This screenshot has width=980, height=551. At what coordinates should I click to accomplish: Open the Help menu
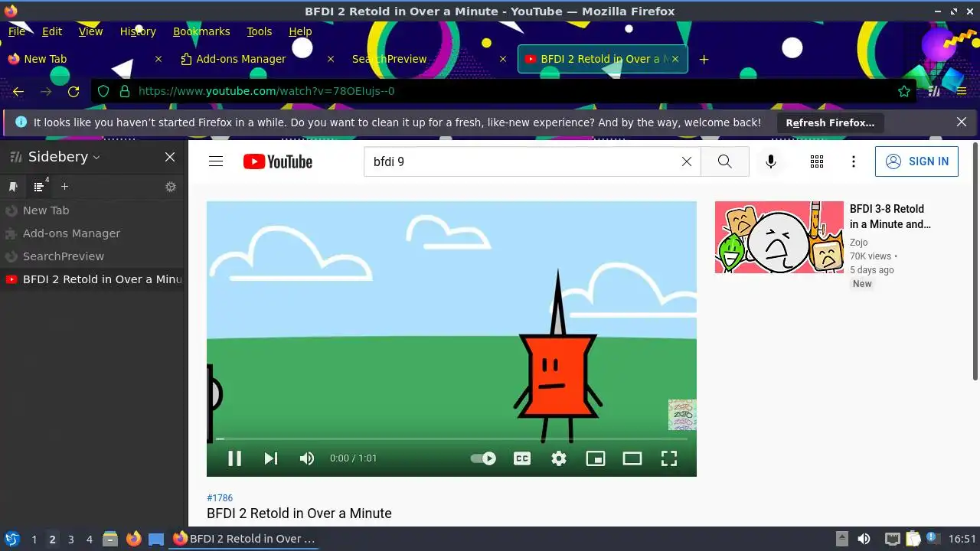click(x=300, y=31)
